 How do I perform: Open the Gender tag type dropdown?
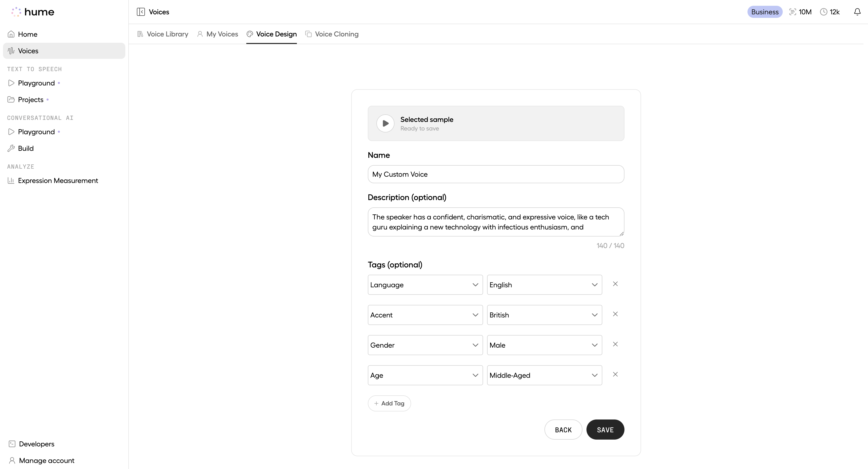(425, 345)
